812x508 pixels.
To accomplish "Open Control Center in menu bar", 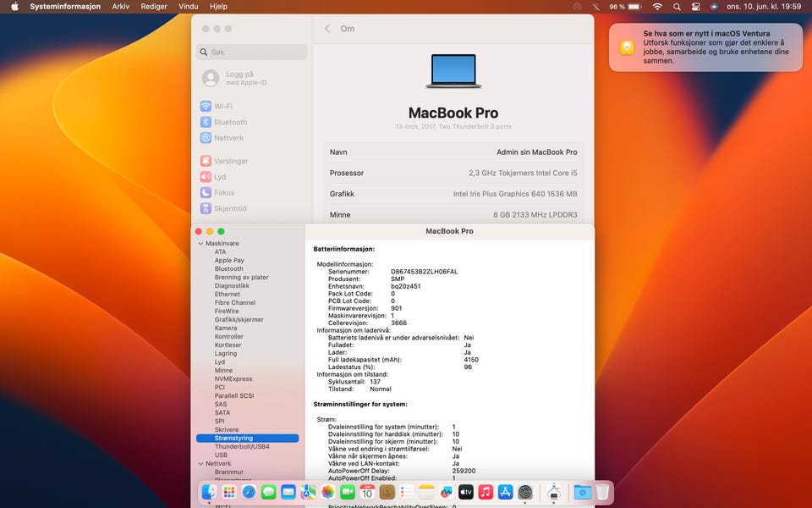I will point(696,7).
